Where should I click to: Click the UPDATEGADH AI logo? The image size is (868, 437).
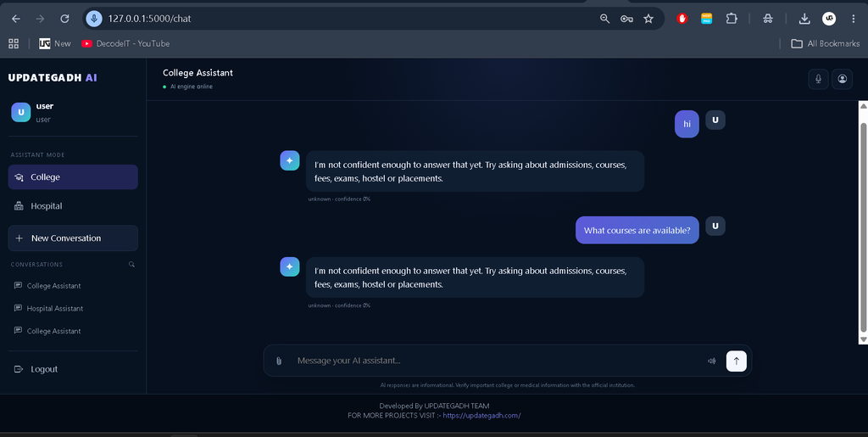(x=53, y=77)
